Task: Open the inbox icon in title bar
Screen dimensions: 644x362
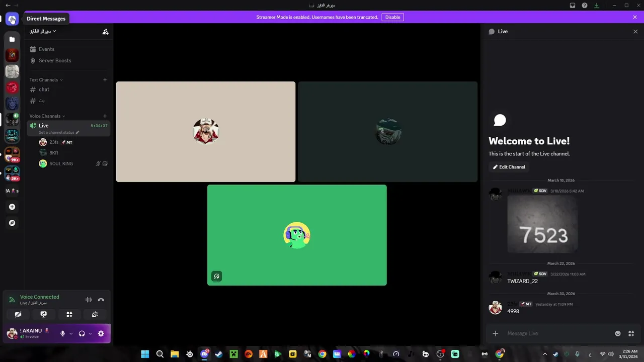Action: tap(573, 6)
